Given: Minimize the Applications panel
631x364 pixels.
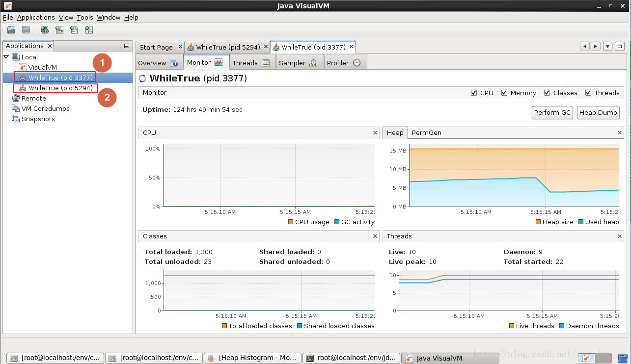Looking at the screenshot, I should [x=127, y=46].
